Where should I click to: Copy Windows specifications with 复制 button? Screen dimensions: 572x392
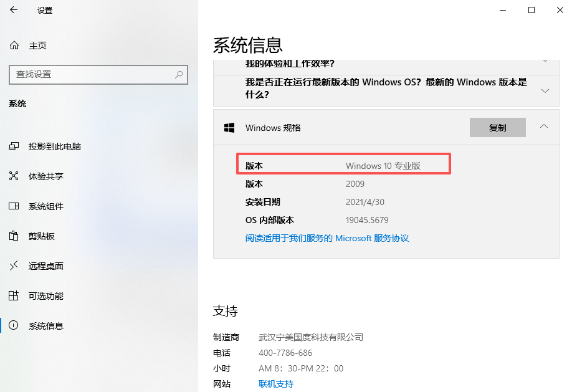point(498,127)
